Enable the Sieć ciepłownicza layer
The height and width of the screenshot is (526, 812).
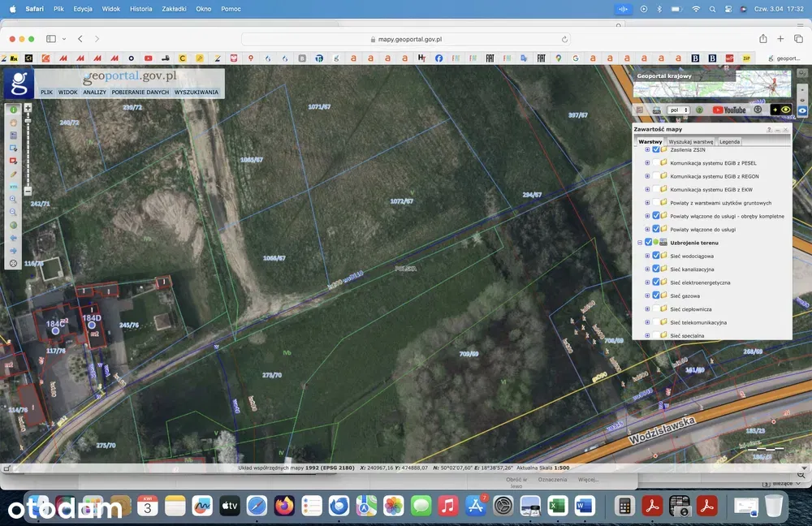[x=656, y=309]
